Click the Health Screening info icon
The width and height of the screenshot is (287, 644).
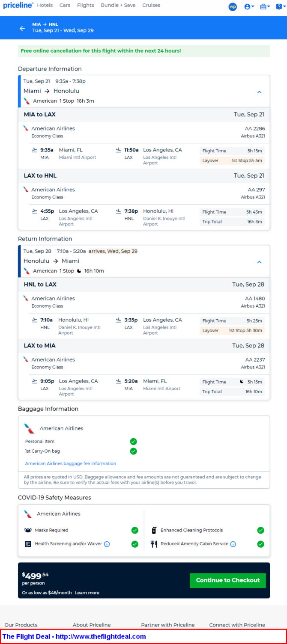click(107, 544)
